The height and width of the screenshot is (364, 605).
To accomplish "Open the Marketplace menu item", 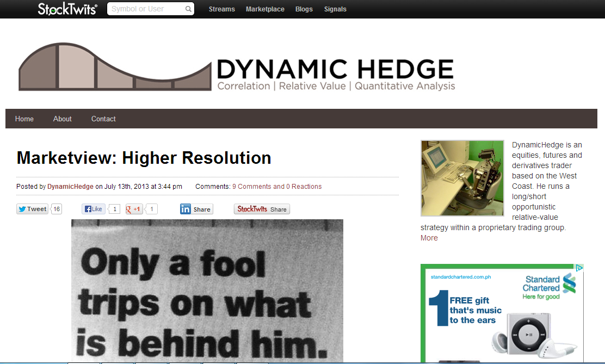I will (x=265, y=9).
